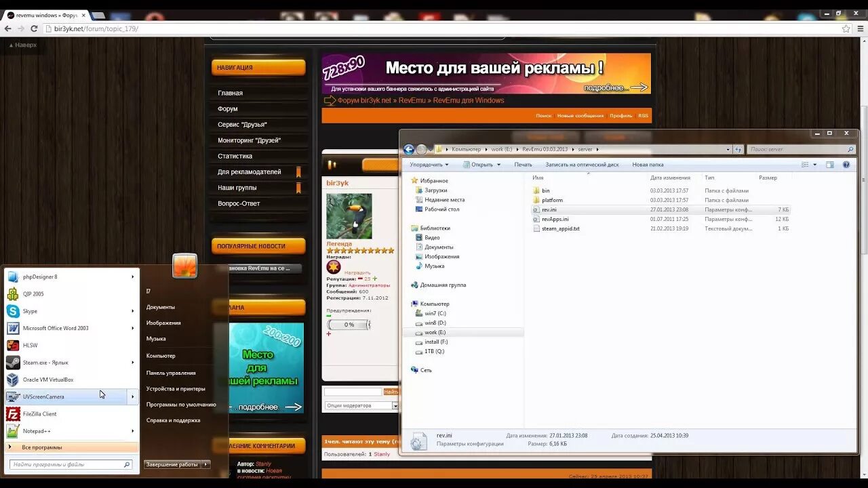Open Опции модератора dropdown

[x=361, y=405]
